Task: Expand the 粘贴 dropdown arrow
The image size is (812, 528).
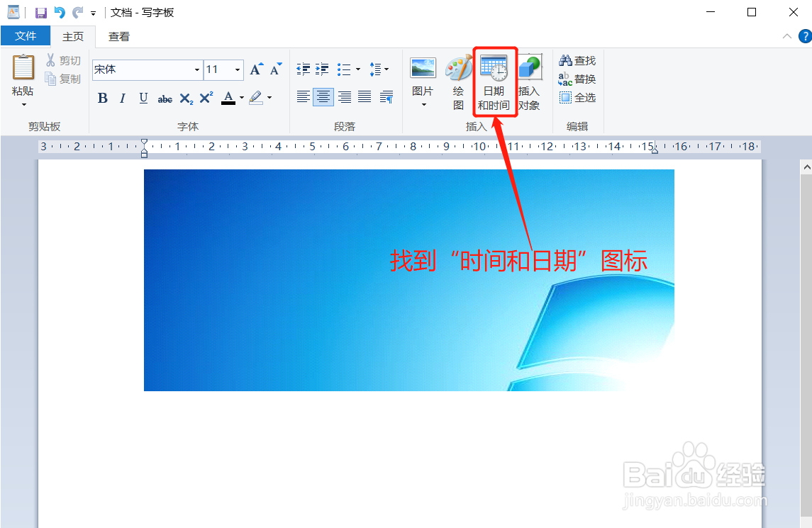Action: [x=23, y=105]
